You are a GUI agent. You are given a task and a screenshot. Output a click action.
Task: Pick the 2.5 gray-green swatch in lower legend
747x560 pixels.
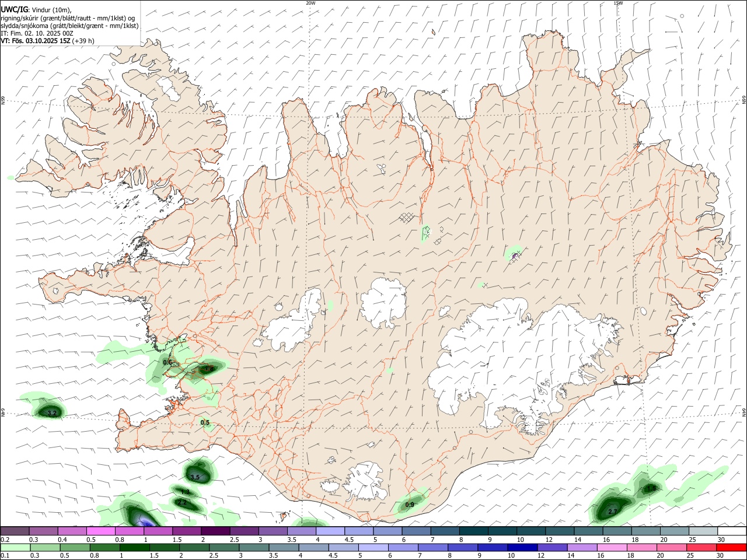225,547
